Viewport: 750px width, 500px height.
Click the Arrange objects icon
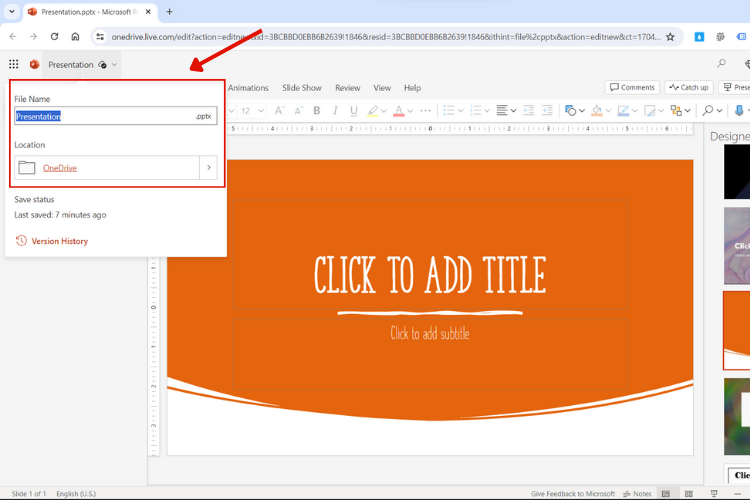[x=676, y=111]
